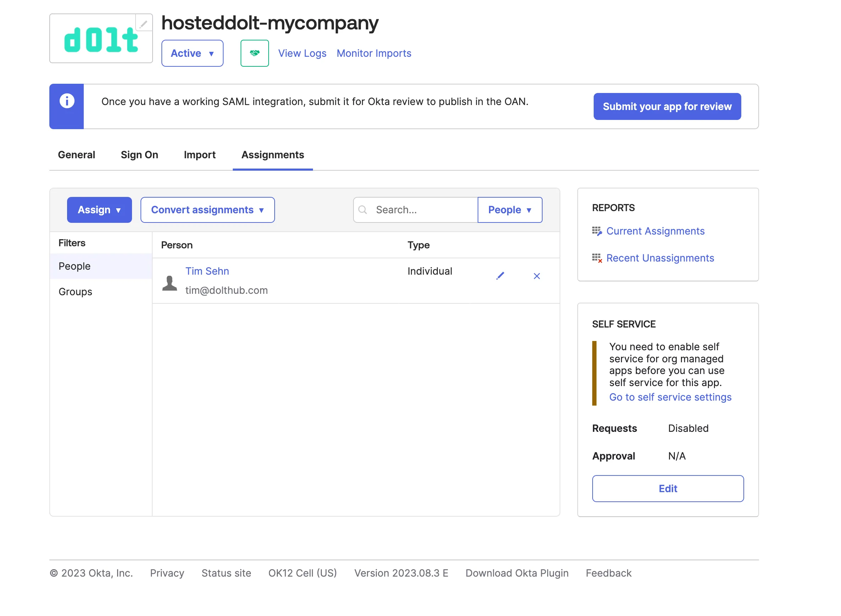Open the Active status dropdown
The height and width of the screenshot is (616, 841).
(192, 53)
